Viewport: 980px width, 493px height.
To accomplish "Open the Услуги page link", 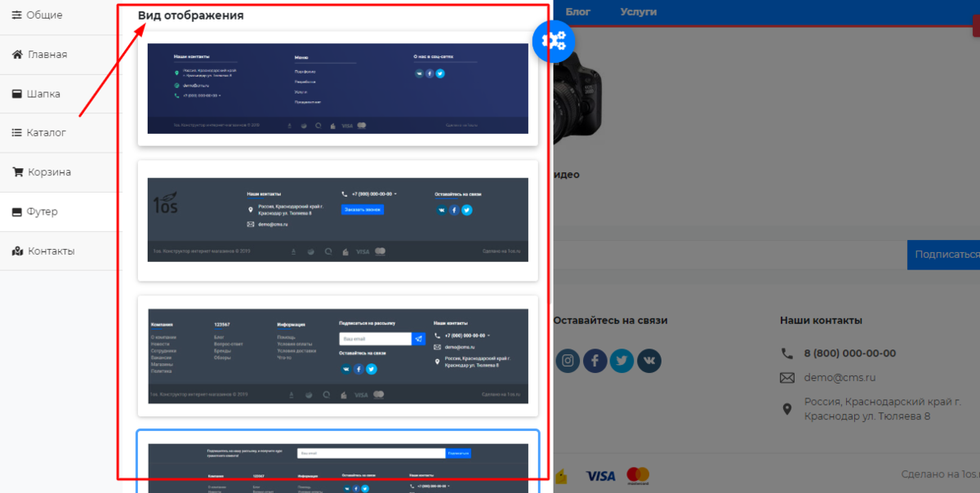I will [639, 11].
